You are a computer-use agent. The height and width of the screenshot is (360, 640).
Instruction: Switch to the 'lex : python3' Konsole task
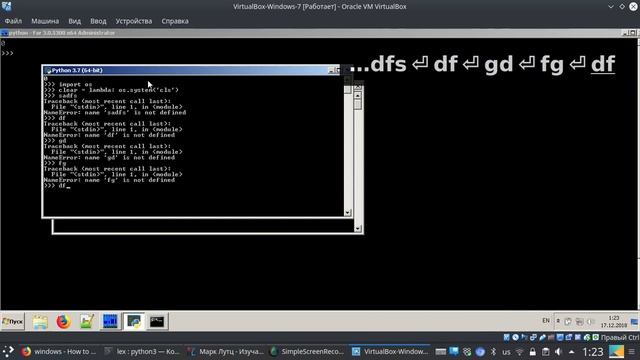141,351
